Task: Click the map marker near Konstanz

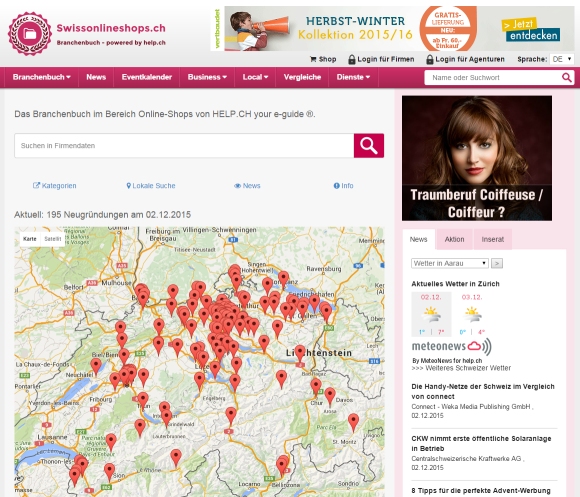Action: [x=283, y=280]
